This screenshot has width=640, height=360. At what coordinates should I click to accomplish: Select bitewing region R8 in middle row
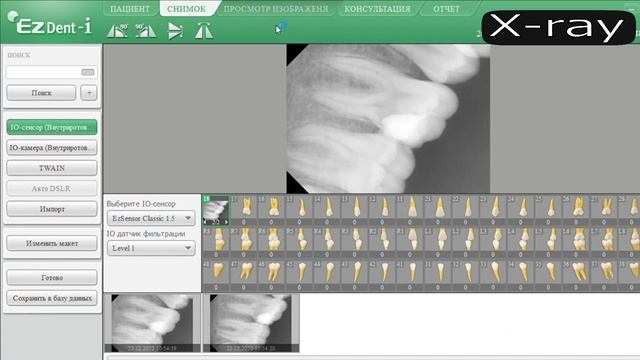[216, 242]
